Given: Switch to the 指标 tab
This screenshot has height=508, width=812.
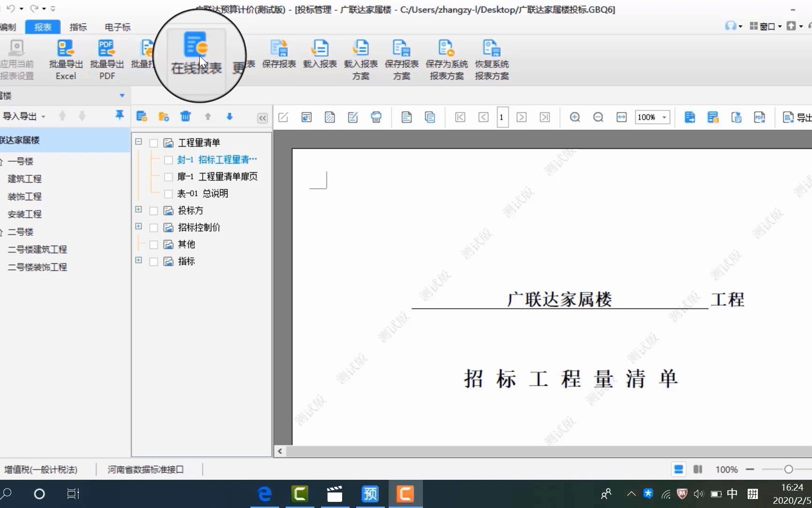Looking at the screenshot, I should point(78,27).
